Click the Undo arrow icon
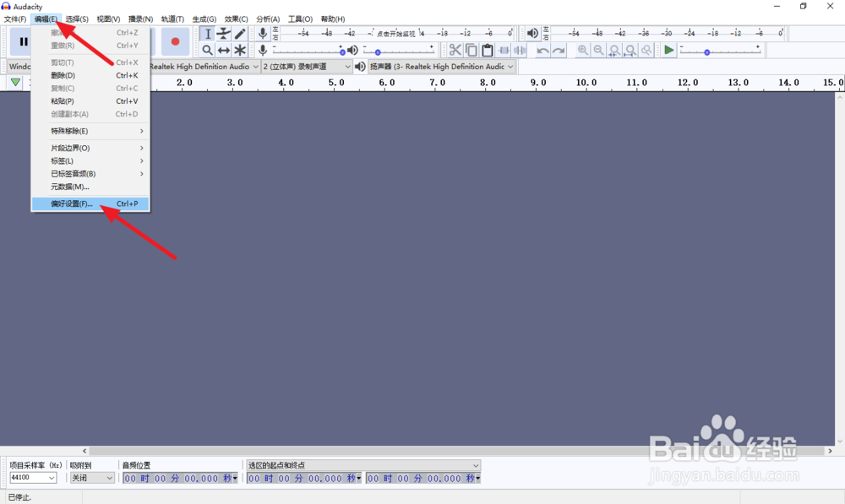The height and width of the screenshot is (504, 845). [x=542, y=50]
